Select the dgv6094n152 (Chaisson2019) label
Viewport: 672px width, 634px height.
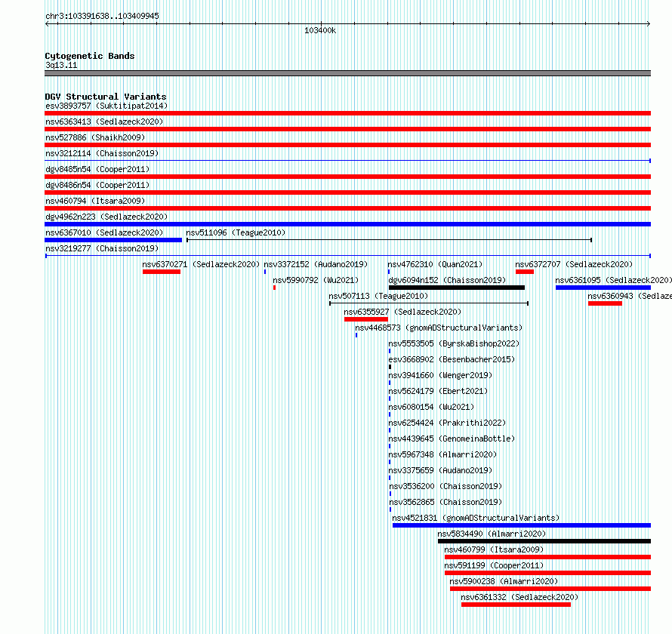click(x=447, y=280)
